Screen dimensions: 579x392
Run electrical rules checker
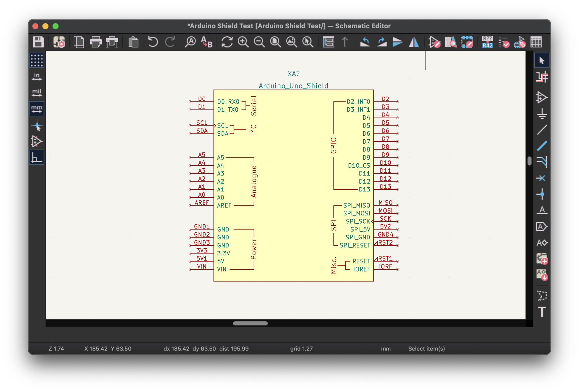[504, 42]
